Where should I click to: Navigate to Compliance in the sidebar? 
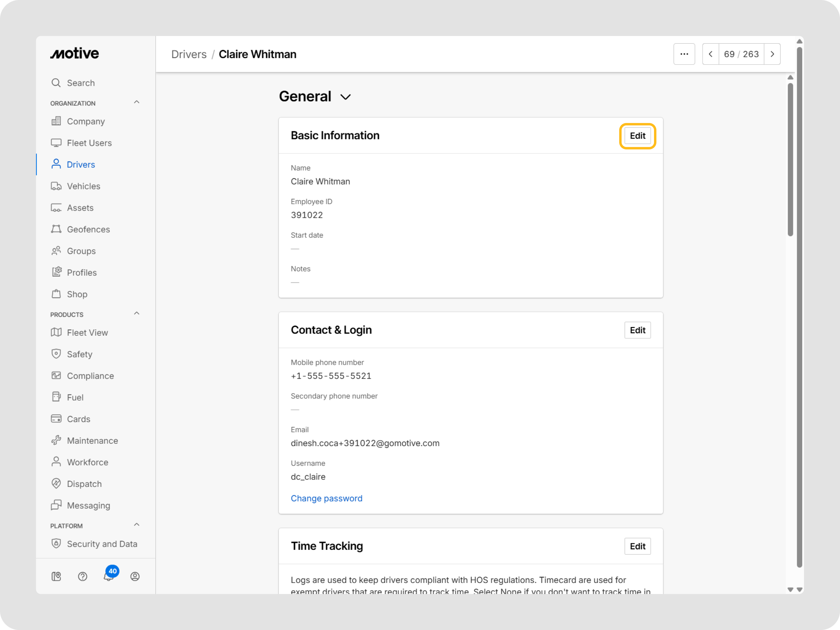point(90,376)
